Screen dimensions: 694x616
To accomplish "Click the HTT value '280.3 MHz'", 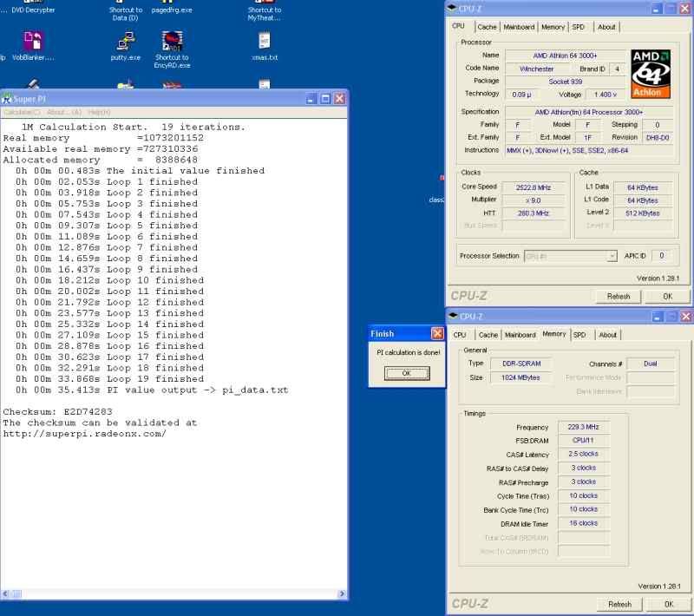I will tap(533, 213).
